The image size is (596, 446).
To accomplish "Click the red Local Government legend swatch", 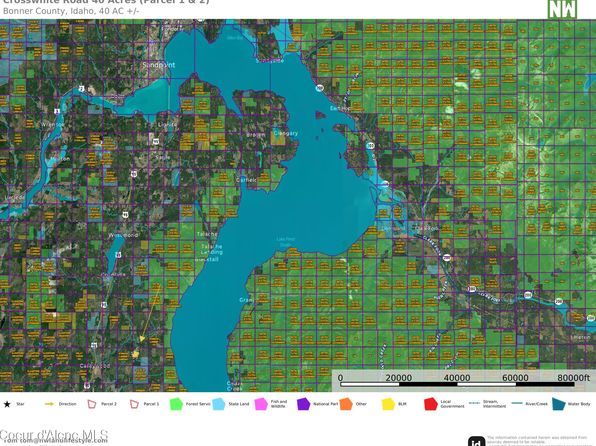I will pyautogui.click(x=431, y=404).
